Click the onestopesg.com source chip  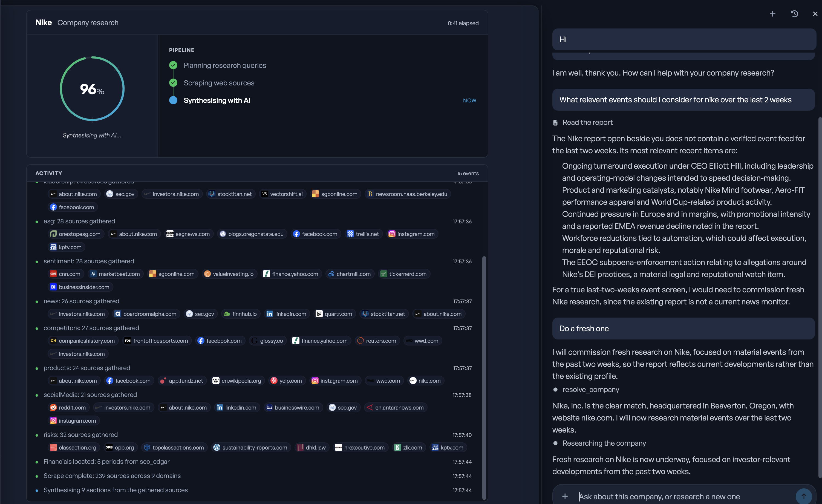76,234
